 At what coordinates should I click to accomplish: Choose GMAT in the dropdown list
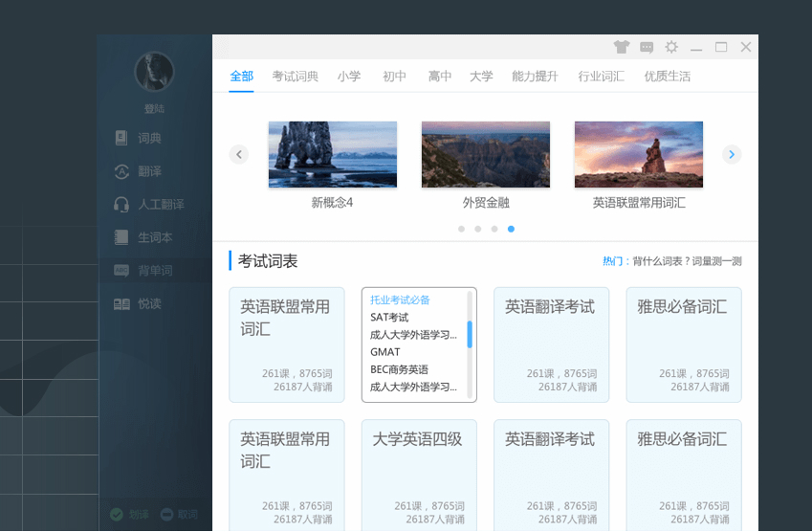point(385,352)
